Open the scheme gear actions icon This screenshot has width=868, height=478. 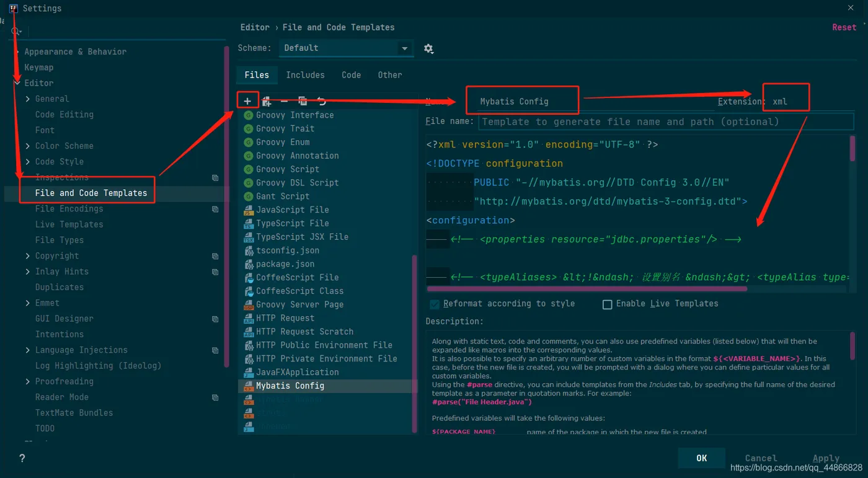428,48
